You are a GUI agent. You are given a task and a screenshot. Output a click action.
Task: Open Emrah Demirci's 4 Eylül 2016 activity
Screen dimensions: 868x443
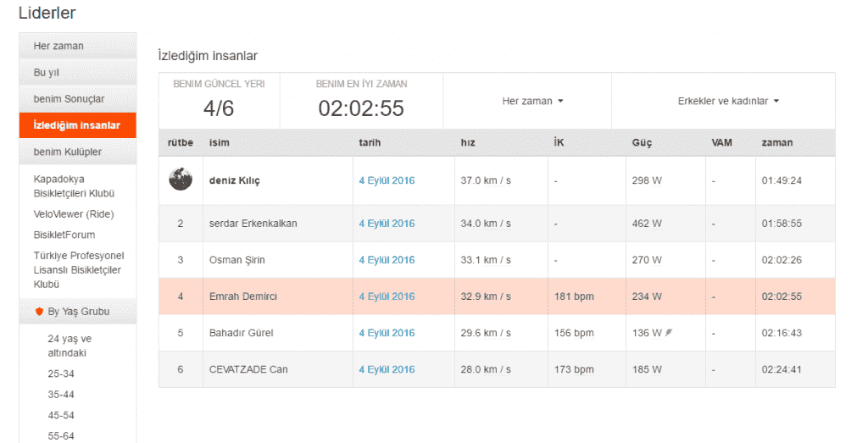point(387,296)
